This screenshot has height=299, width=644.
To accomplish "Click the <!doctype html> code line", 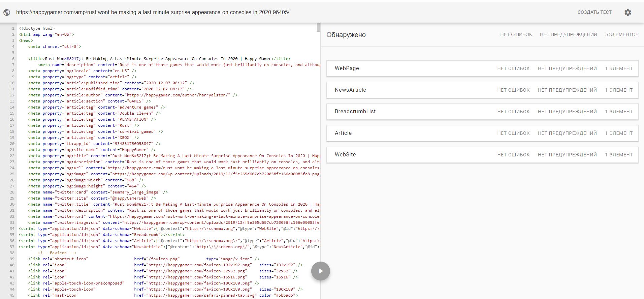I will pos(36,28).
